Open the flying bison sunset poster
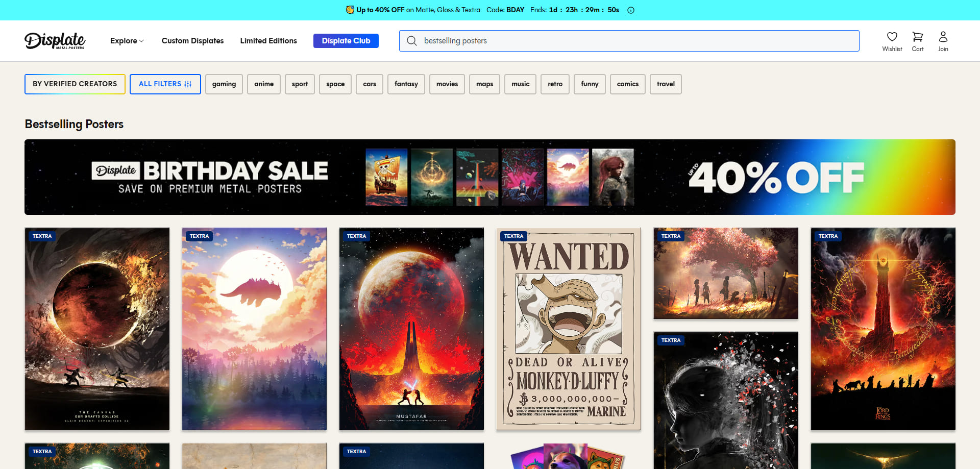The height and width of the screenshot is (469, 980). (254, 329)
